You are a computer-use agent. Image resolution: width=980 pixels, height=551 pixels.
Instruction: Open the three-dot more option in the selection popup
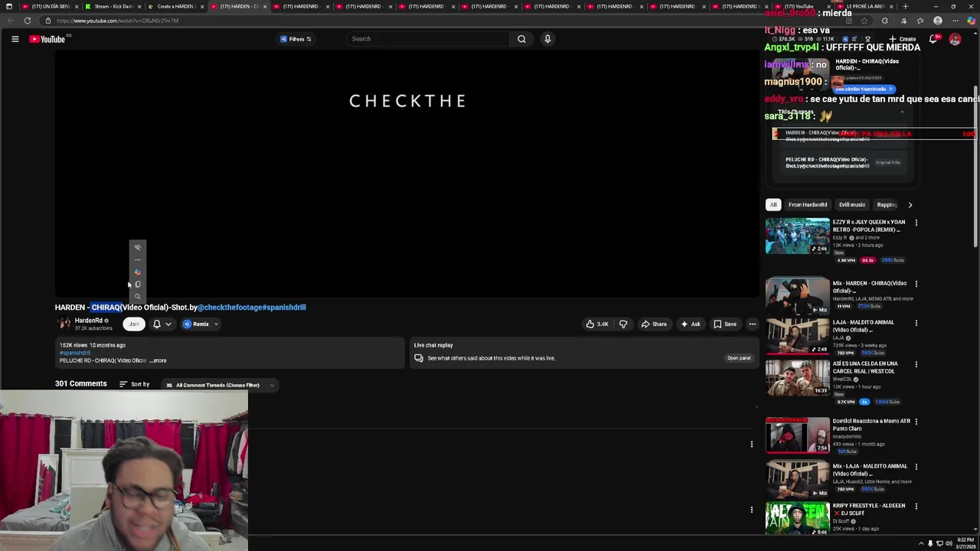tap(138, 259)
